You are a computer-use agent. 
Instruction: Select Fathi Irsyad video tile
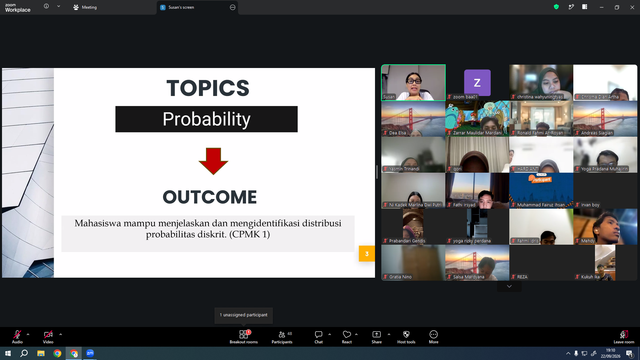[x=477, y=191]
